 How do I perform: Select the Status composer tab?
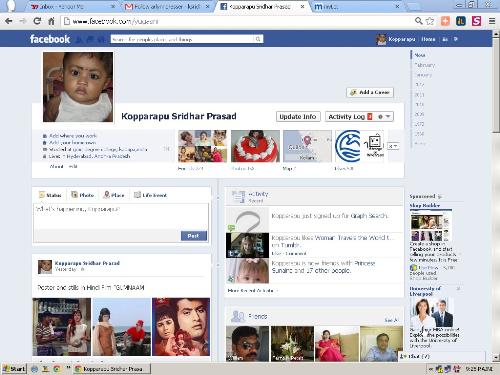tap(50, 195)
